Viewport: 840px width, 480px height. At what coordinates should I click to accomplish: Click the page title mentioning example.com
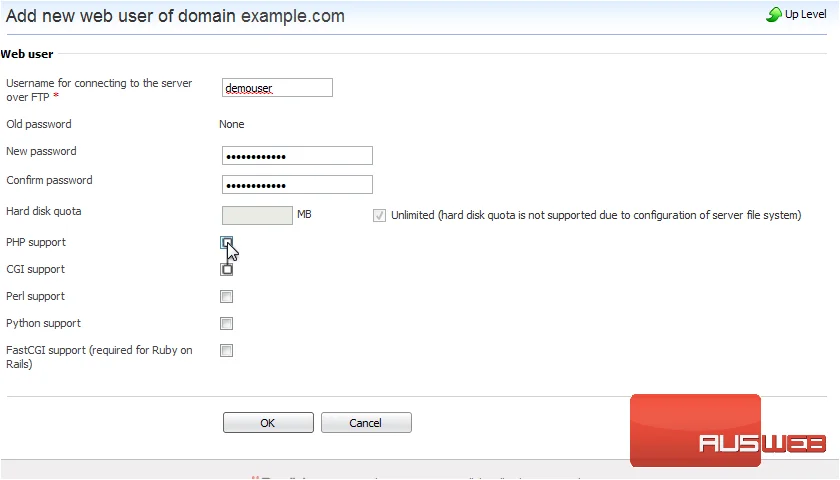(x=175, y=16)
